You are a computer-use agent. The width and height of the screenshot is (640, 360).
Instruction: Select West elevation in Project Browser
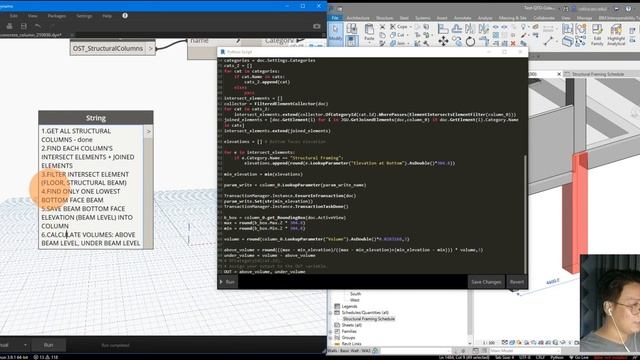coord(355,300)
